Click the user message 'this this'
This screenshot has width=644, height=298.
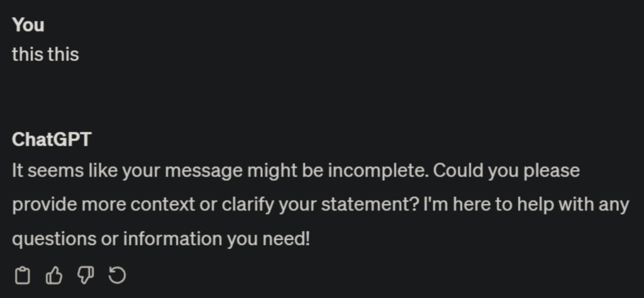pos(45,54)
